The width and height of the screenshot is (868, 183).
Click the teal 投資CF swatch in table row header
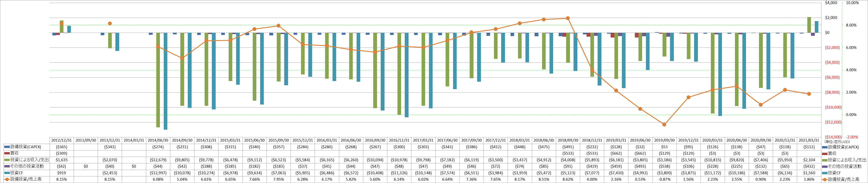coord(7,173)
